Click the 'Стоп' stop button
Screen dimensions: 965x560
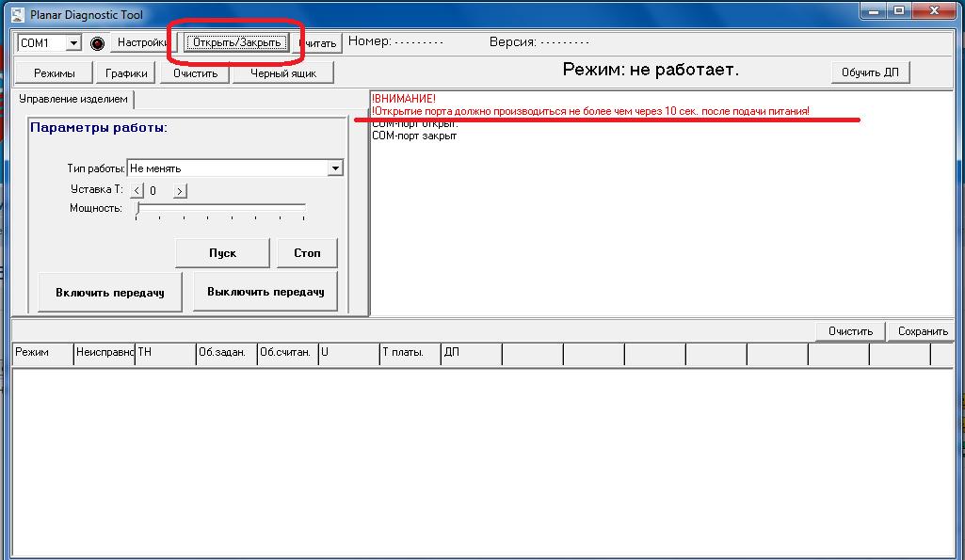tap(307, 253)
